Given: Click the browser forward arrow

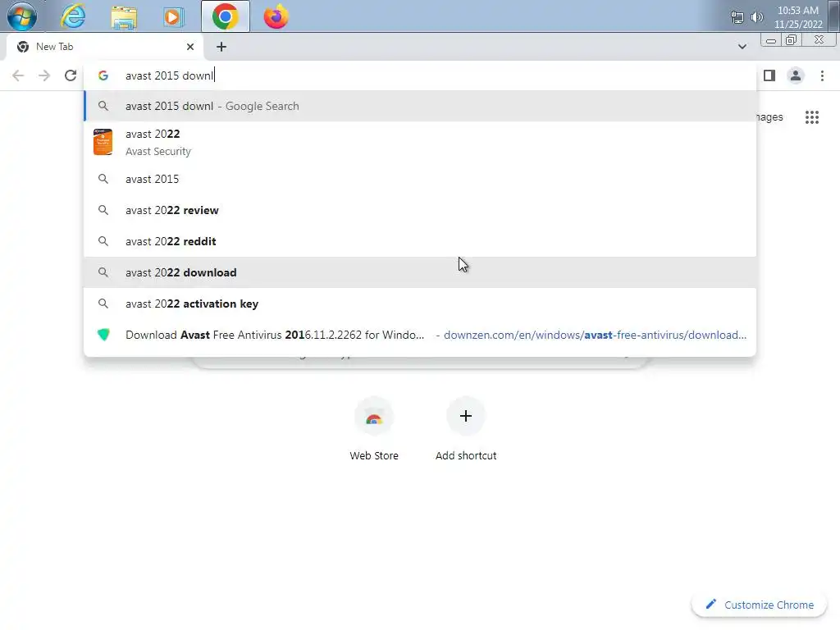Looking at the screenshot, I should tap(44, 75).
